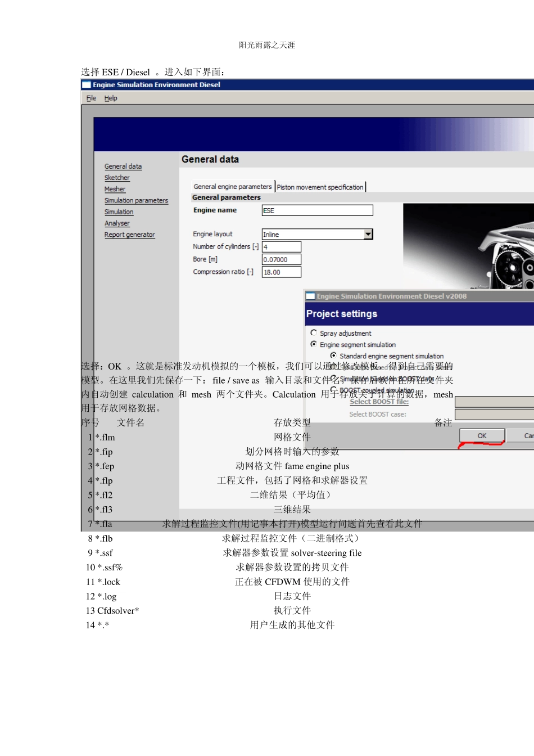Open the General data section link
The width and height of the screenshot is (534, 756).
click(x=123, y=166)
